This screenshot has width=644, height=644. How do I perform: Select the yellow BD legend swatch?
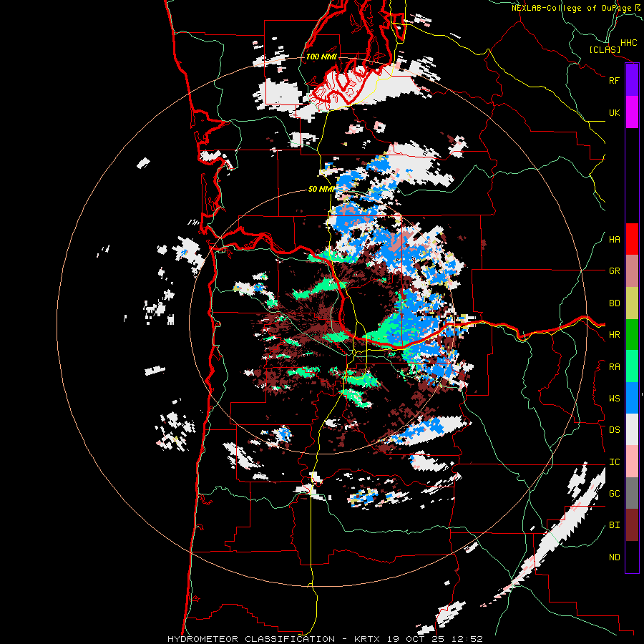632,303
